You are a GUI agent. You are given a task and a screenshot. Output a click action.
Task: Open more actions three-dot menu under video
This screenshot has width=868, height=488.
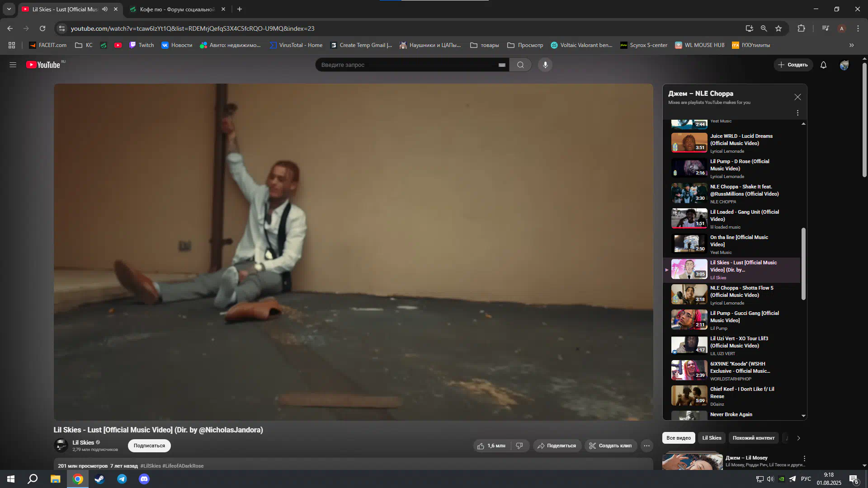coord(647,446)
